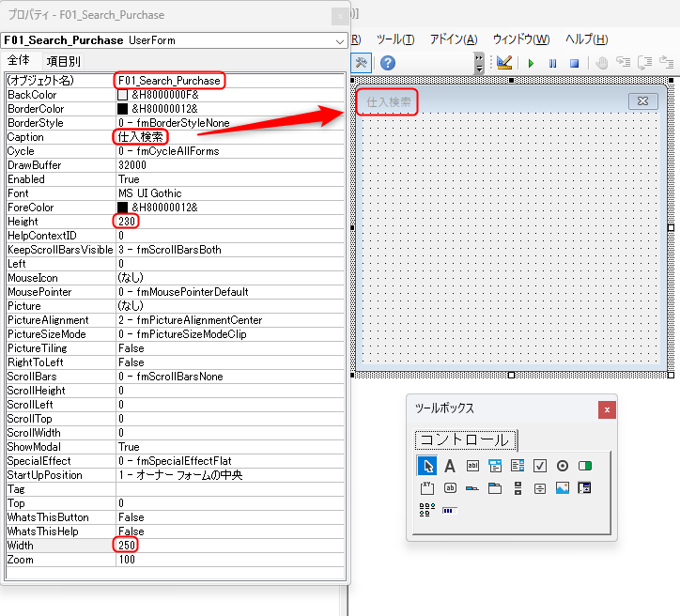Select the StartUpPosition property value
This screenshot has width=680, height=616.
click(x=230, y=475)
